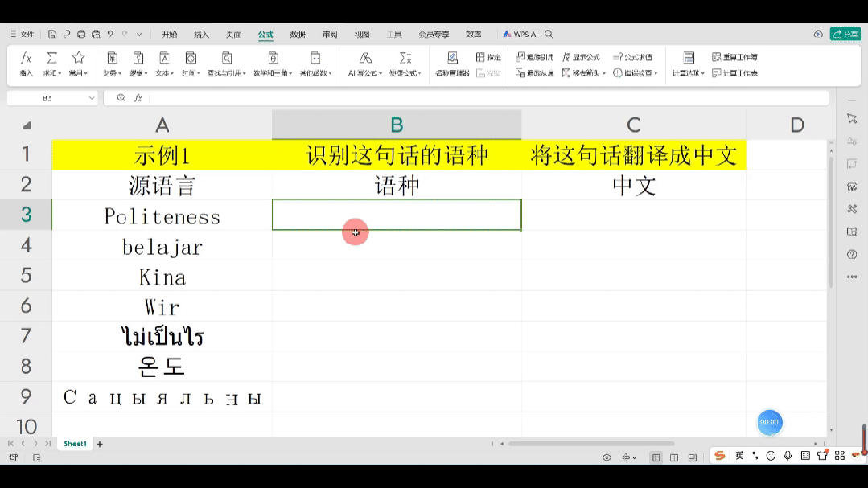
Task: Switch to the Review (审阅) tab
Action: coord(330,35)
